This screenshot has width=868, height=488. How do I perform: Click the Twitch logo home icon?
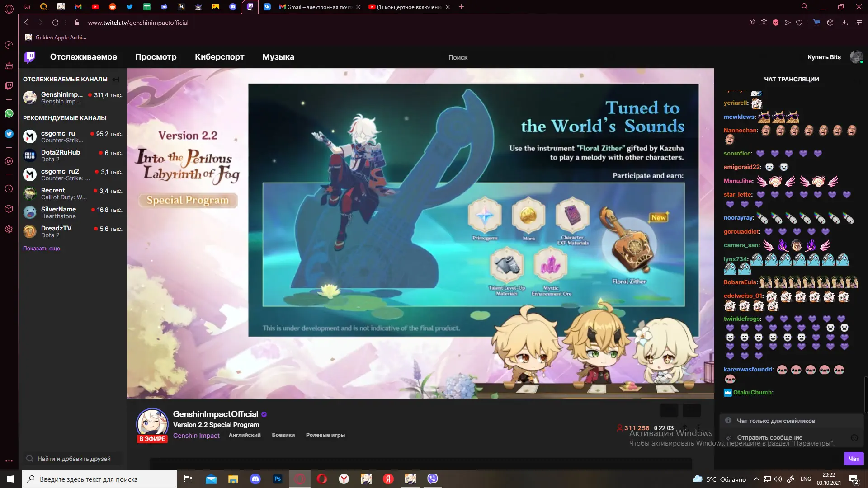tap(30, 57)
